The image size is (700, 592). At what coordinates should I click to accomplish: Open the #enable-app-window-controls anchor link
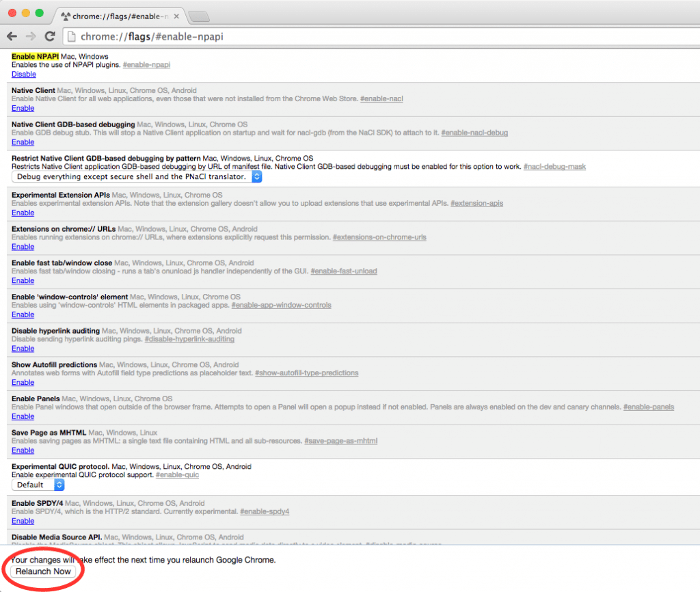(281, 305)
